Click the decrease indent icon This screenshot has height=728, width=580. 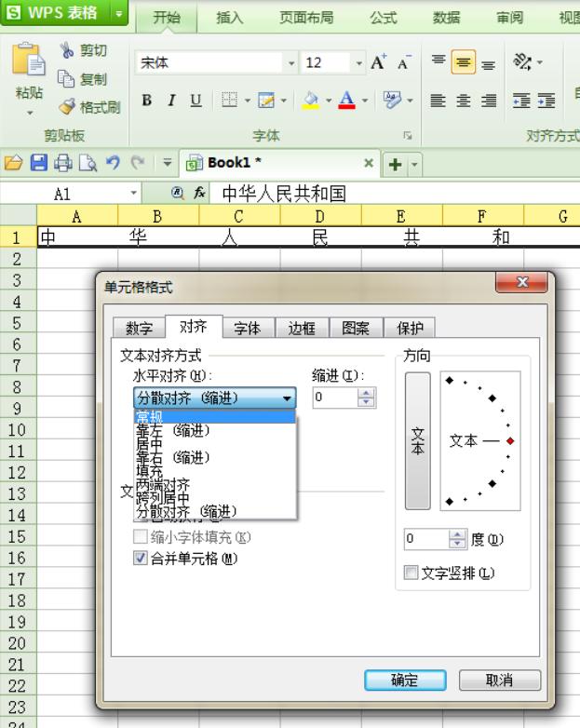pos(521,101)
